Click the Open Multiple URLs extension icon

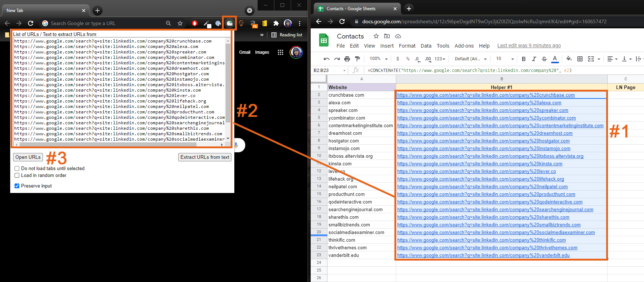point(229,23)
